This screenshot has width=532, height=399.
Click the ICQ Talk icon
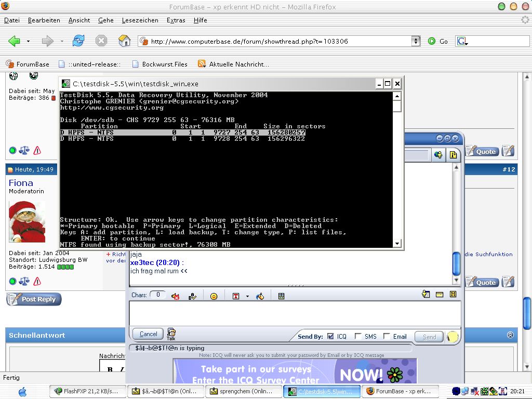coord(171,334)
